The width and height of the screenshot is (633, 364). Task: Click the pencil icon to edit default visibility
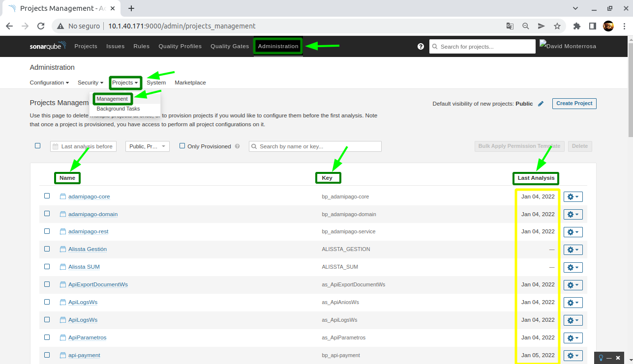541,104
